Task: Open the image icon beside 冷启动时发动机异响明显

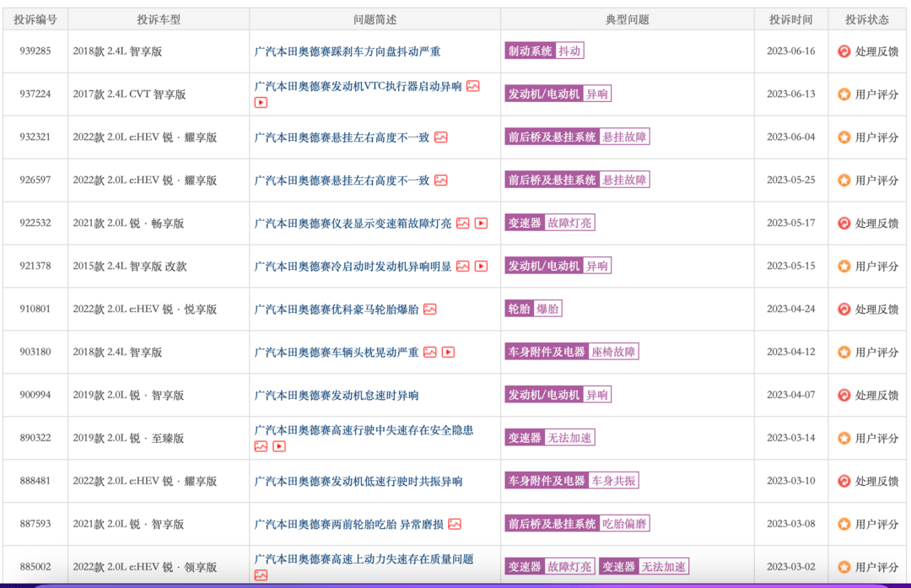Action: click(x=462, y=266)
